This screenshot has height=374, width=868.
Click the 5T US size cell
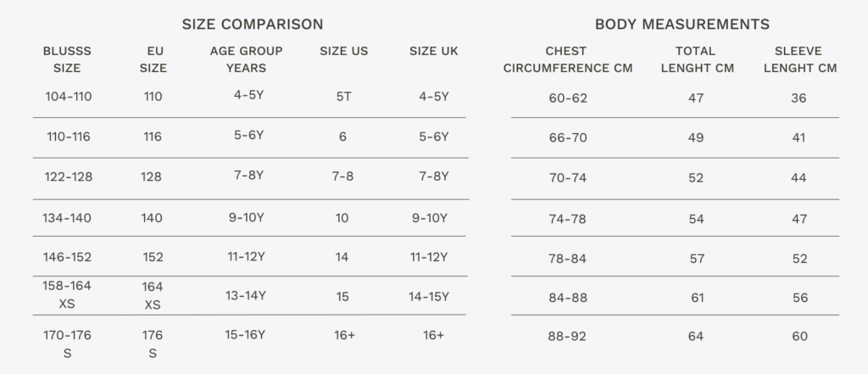point(343,97)
